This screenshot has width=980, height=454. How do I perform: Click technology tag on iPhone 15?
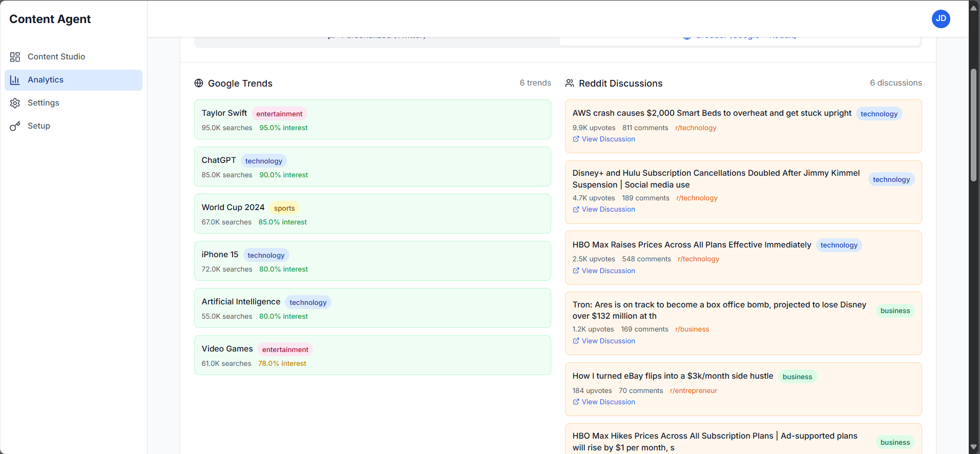(266, 255)
